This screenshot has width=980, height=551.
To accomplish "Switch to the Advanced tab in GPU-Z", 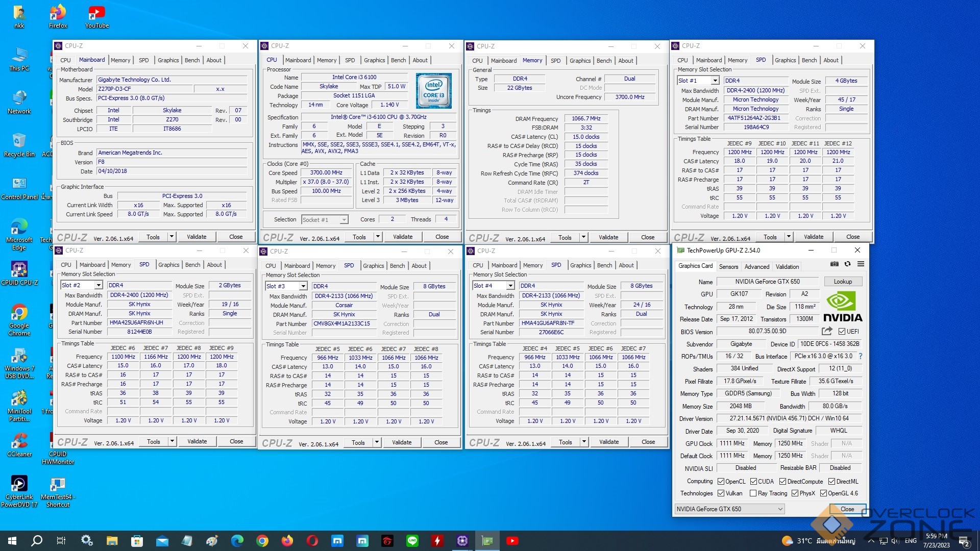I will (756, 267).
